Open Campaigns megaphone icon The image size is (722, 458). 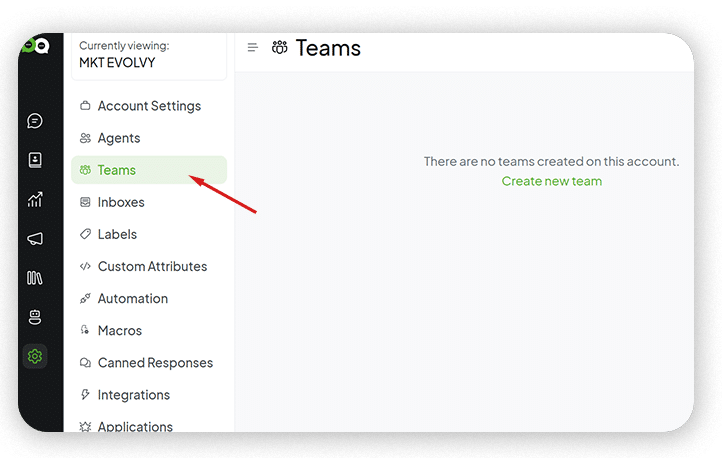click(35, 239)
